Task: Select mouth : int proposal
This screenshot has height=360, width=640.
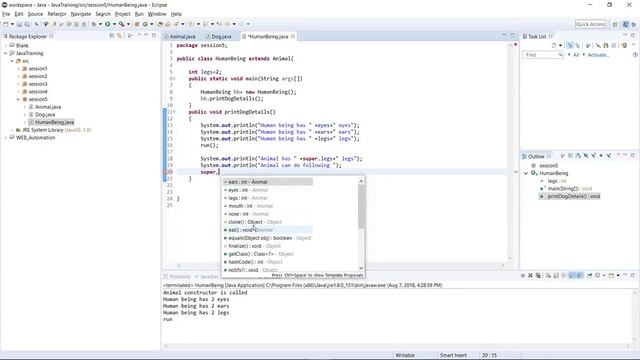Action: 267,206
